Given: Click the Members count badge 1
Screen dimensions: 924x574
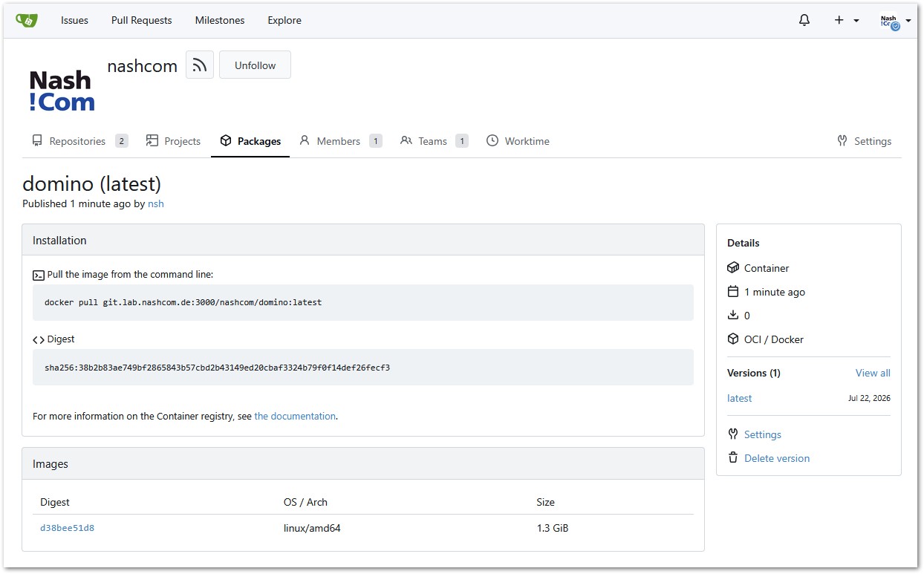Looking at the screenshot, I should pos(376,141).
